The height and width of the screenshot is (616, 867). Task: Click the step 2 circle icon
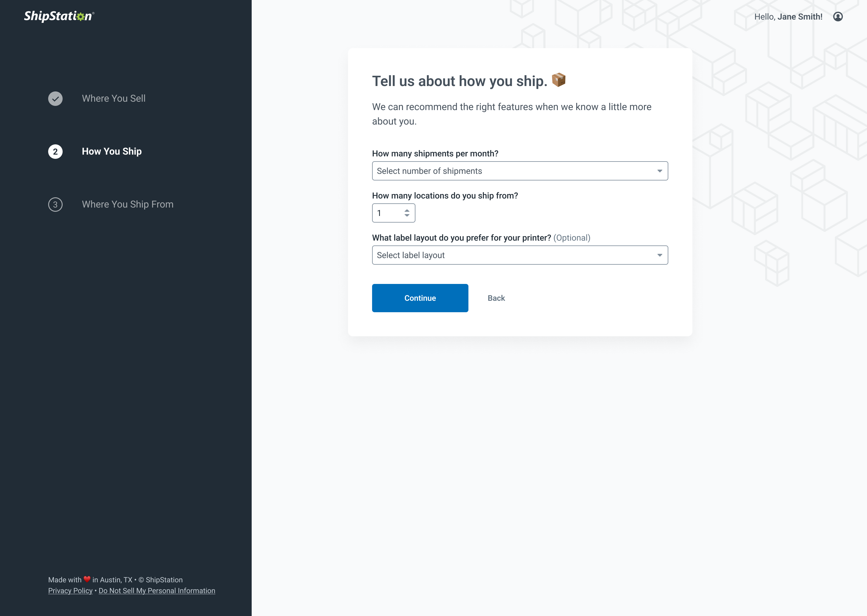pos(55,151)
